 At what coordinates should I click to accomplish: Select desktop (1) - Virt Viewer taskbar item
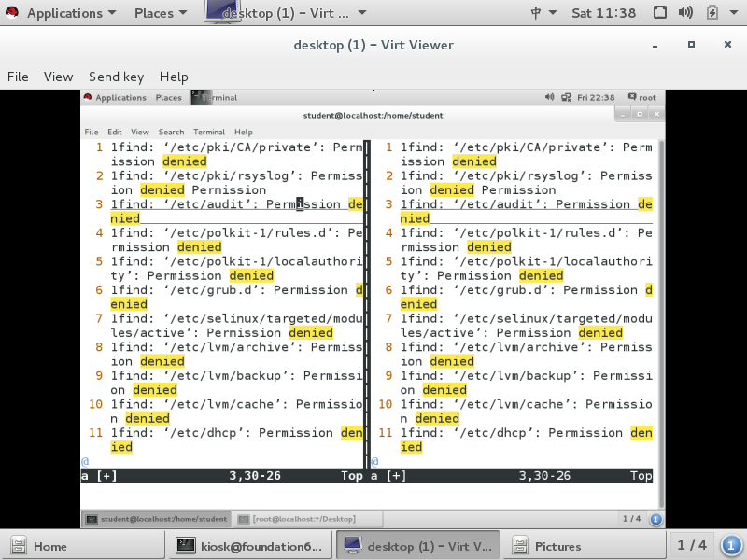417,546
